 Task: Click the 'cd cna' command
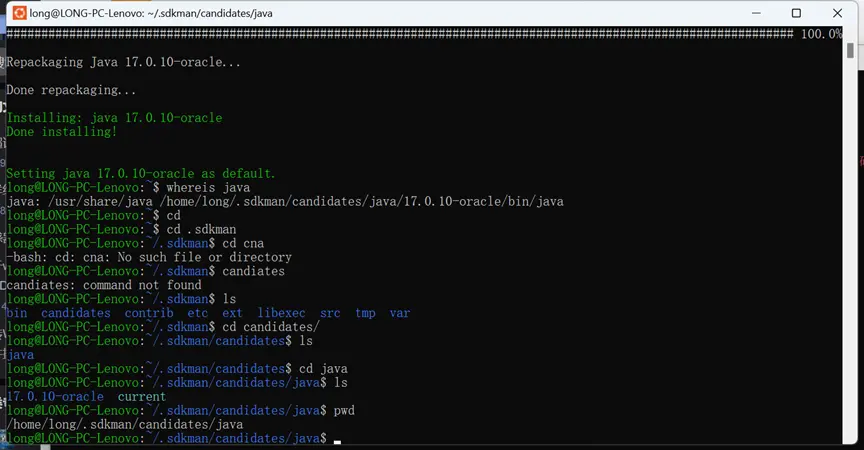[x=243, y=243]
